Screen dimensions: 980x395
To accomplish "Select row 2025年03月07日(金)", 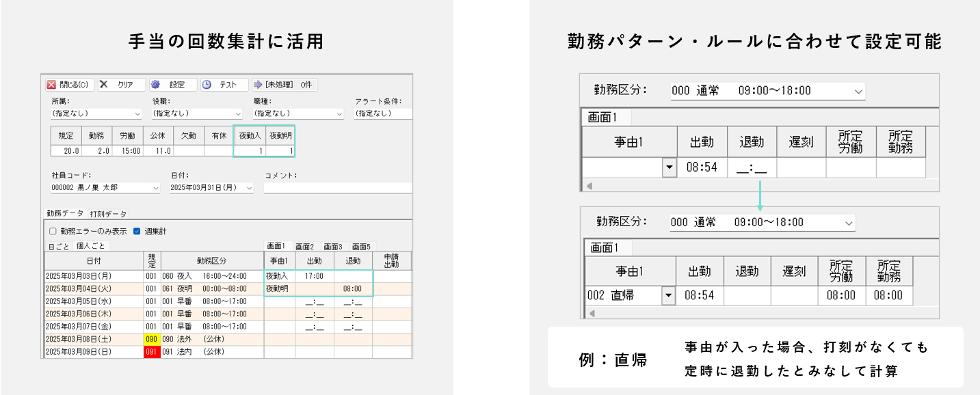I will [228, 327].
